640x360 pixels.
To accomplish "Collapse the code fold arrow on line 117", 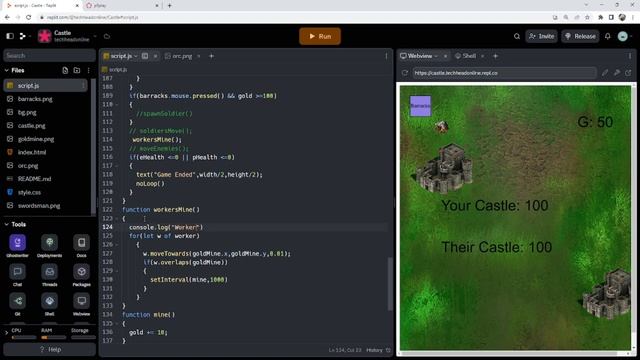I will (x=117, y=166).
